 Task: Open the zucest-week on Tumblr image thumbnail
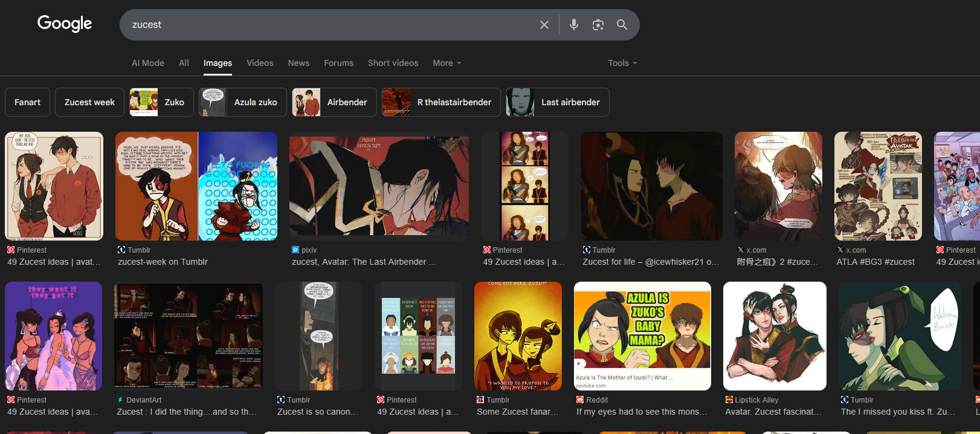pos(196,186)
